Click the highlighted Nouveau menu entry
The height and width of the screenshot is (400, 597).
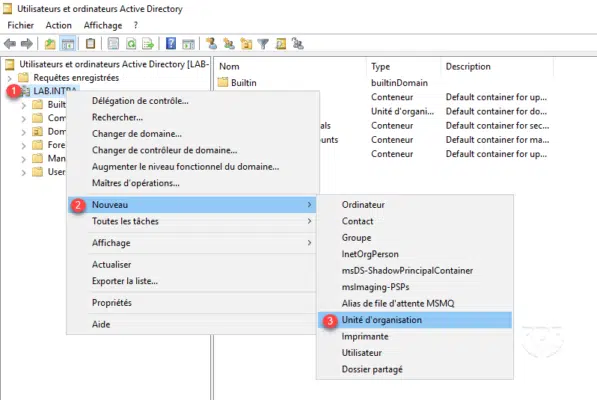(x=192, y=205)
